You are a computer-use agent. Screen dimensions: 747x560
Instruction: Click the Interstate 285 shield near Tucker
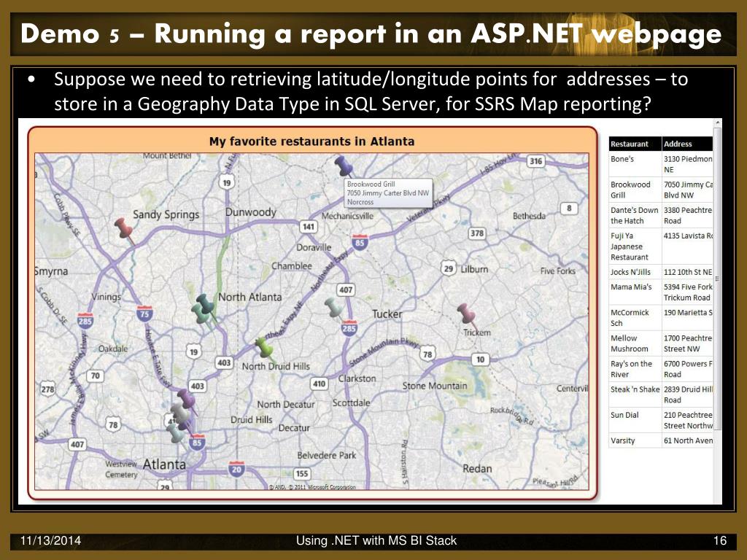coord(349,328)
